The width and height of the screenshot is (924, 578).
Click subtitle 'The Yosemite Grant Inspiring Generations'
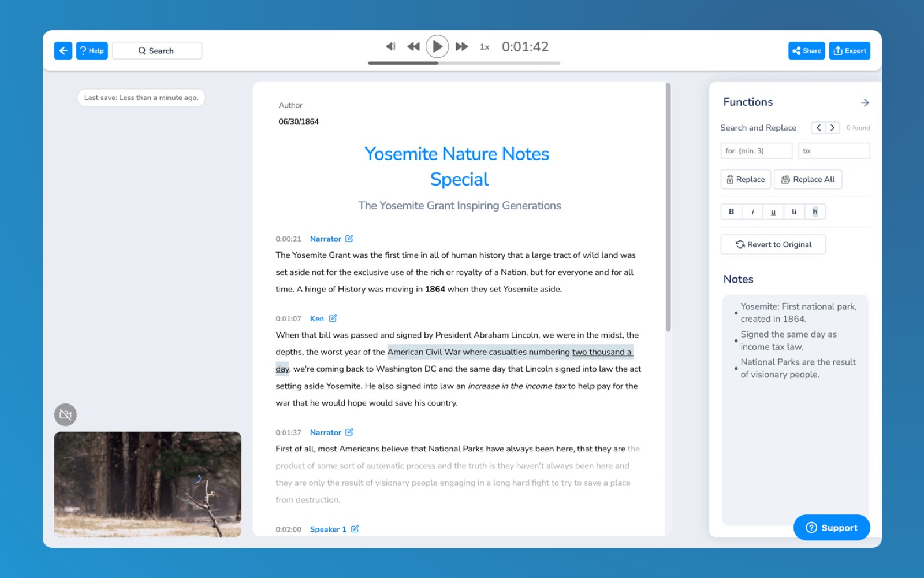click(459, 205)
